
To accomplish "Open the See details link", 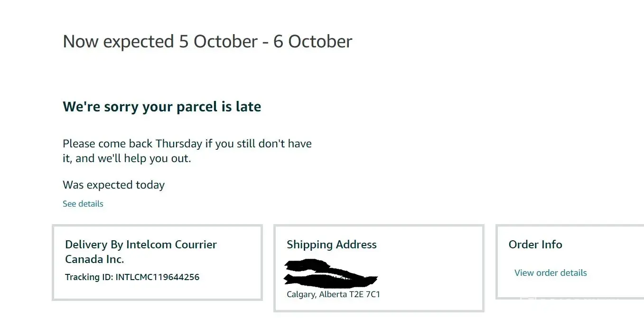I will point(83,204).
